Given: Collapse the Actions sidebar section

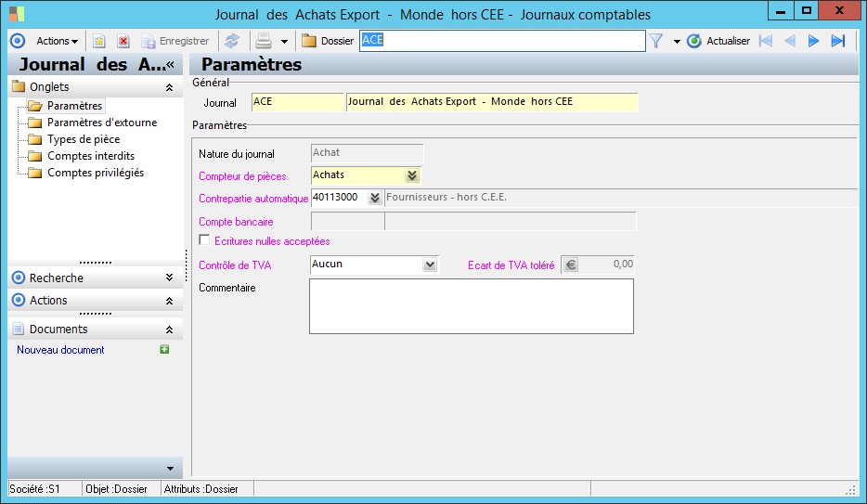Looking at the screenshot, I should click(169, 301).
